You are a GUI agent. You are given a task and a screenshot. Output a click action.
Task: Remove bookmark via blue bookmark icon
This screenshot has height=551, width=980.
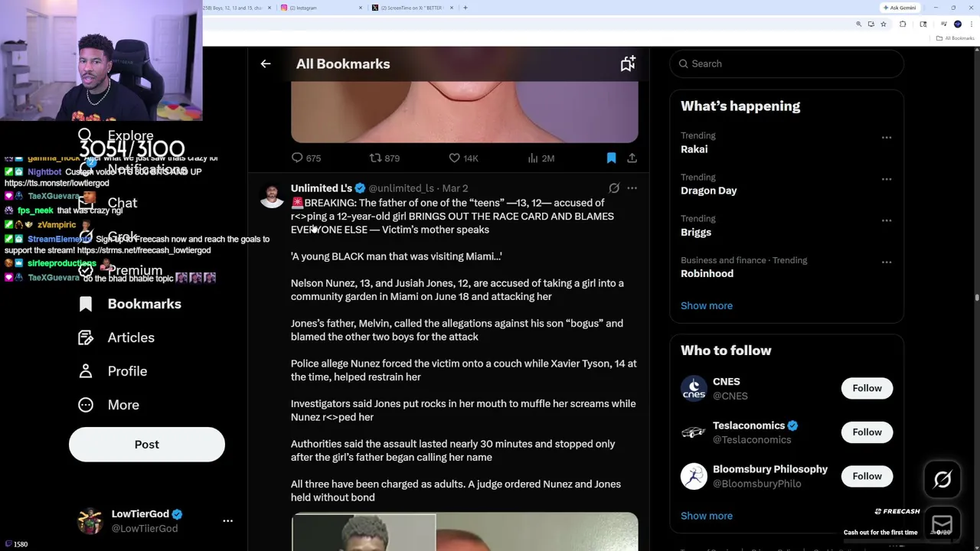[611, 158]
